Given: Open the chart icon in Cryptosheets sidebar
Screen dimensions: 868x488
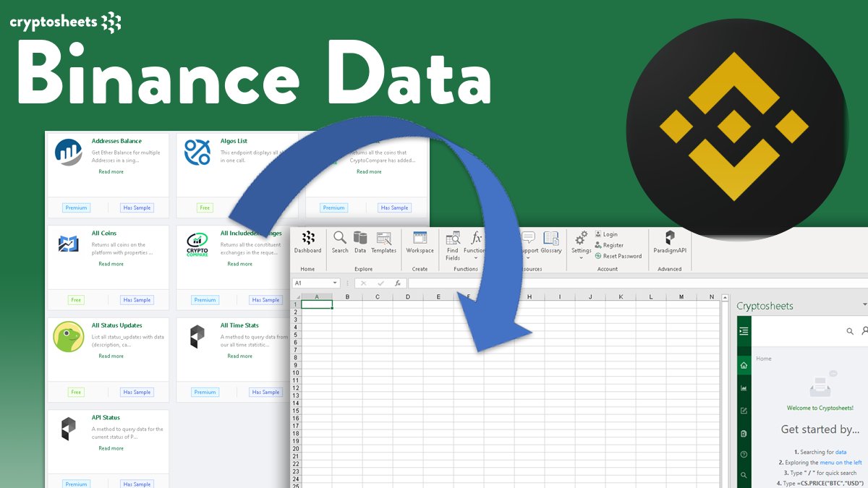Looking at the screenshot, I should coord(744,388).
